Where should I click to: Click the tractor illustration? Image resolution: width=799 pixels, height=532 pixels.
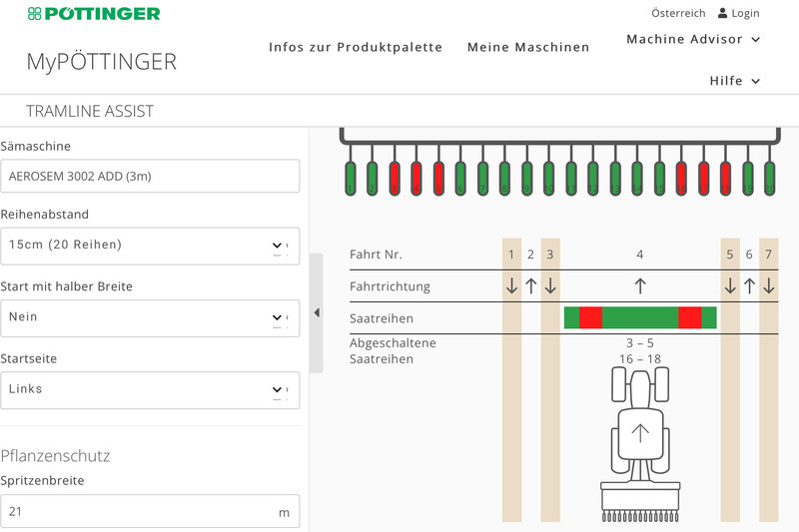pos(640,444)
